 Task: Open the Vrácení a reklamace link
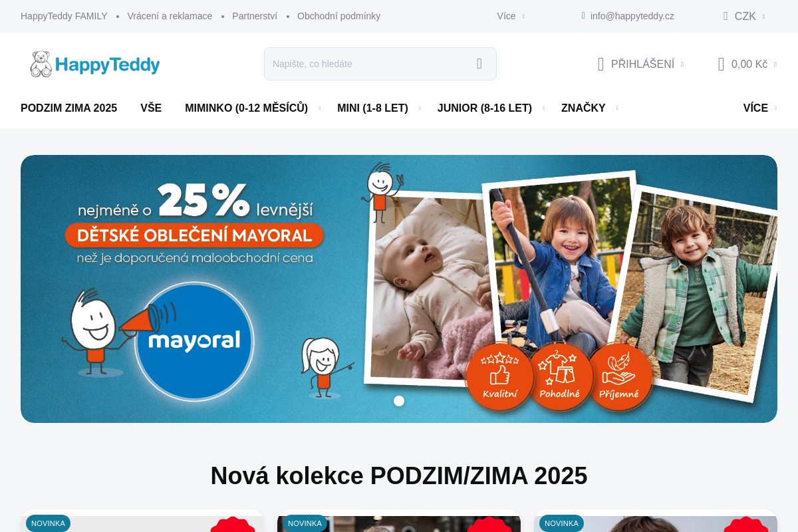click(x=170, y=16)
